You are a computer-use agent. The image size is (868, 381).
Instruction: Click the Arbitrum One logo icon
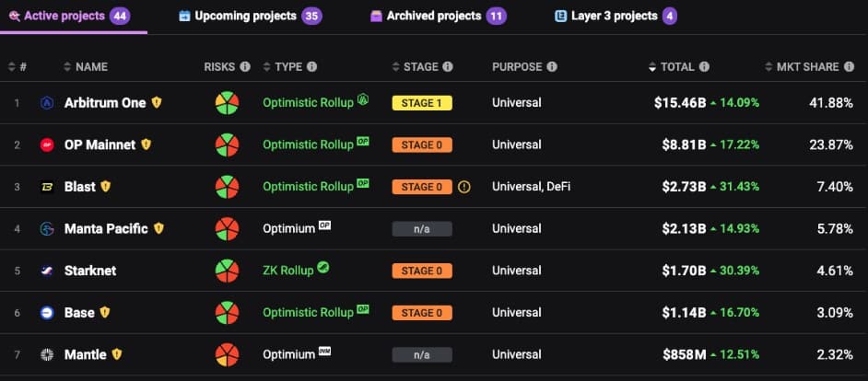pyautogui.click(x=47, y=103)
